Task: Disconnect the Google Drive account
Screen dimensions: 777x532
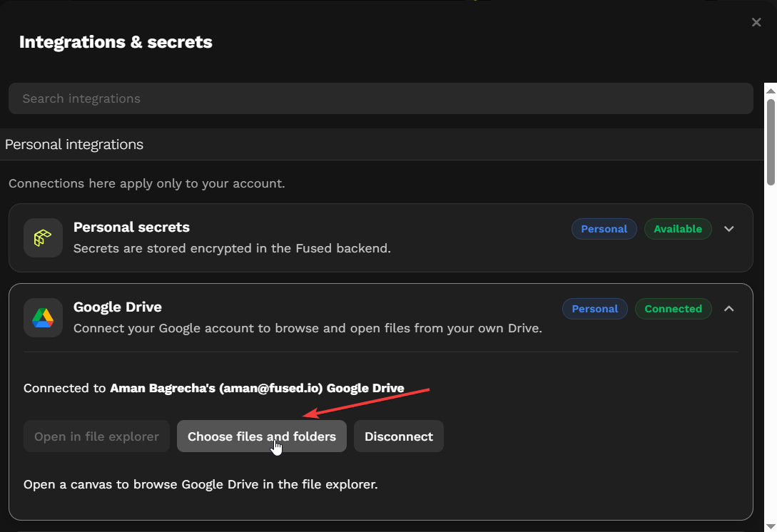Action: click(398, 436)
